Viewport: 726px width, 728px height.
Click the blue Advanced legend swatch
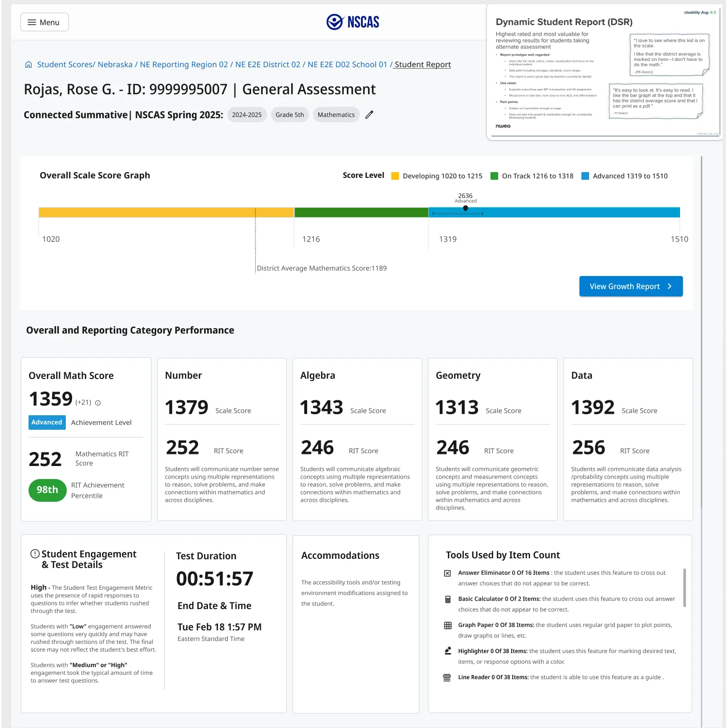[x=585, y=176]
